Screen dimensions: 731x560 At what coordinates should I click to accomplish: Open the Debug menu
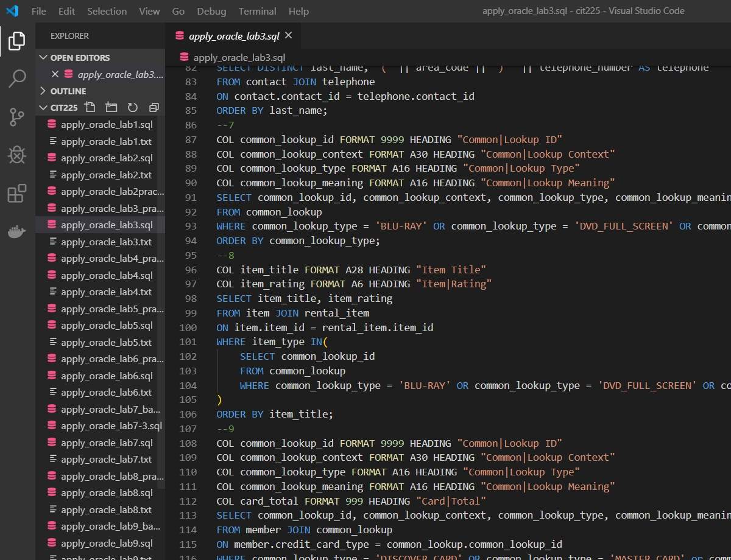click(x=211, y=11)
